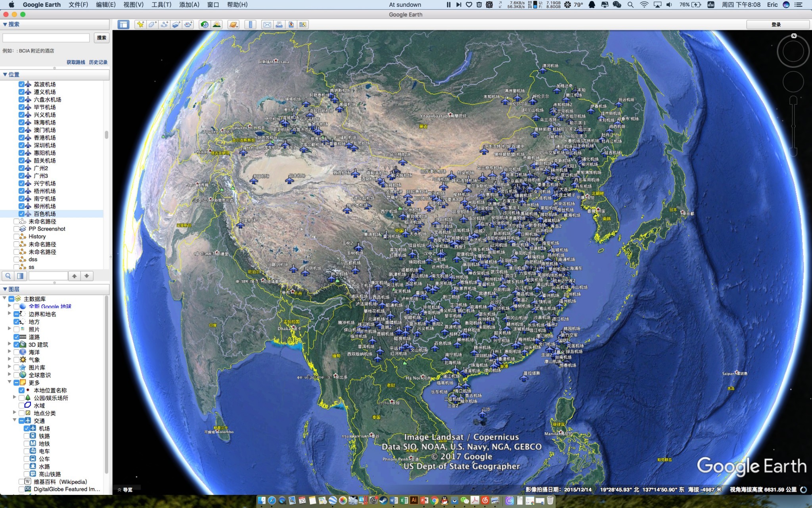The height and width of the screenshot is (508, 812).
Task: Click the places list vertical scrollbar
Action: (106, 135)
